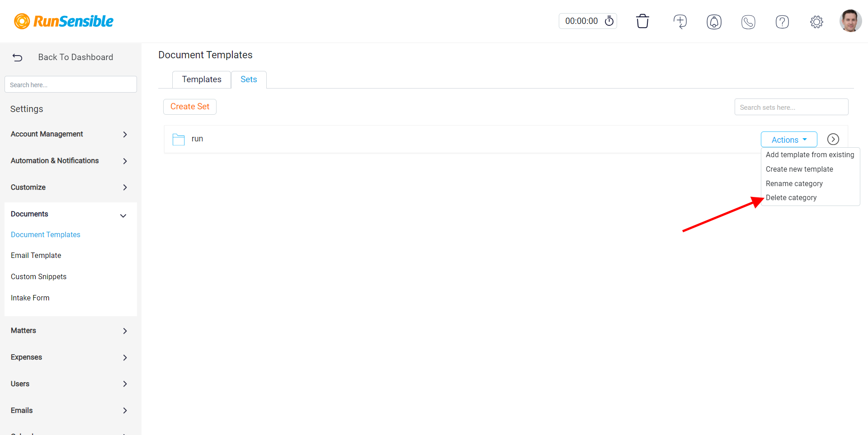Start the timer stopwatch icon
Image resolution: width=868 pixels, height=435 pixels.
tap(609, 21)
